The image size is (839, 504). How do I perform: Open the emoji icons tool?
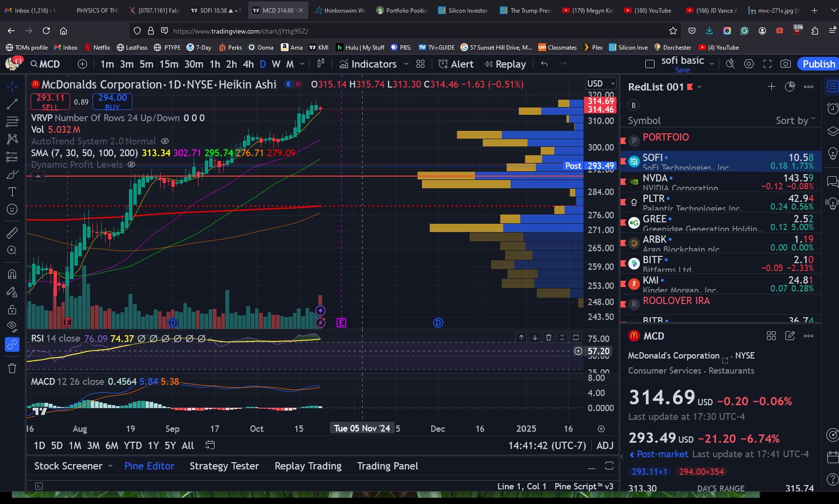[12, 209]
